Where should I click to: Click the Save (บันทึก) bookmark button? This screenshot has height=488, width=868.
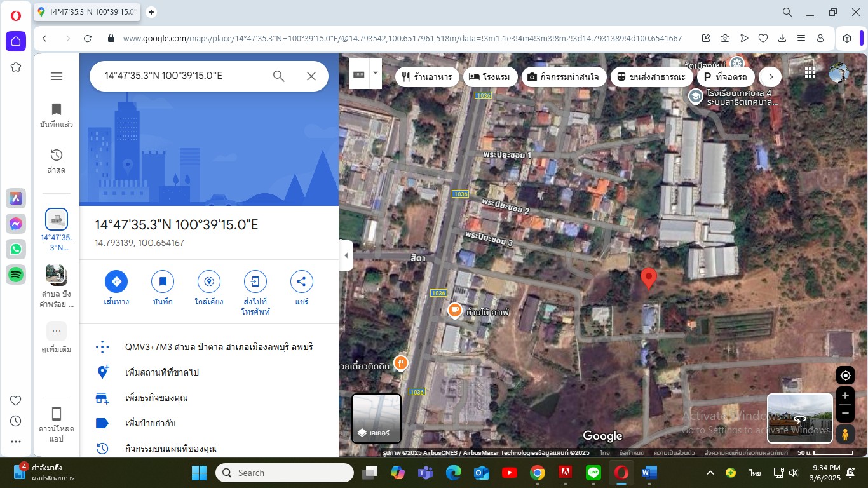[163, 281]
